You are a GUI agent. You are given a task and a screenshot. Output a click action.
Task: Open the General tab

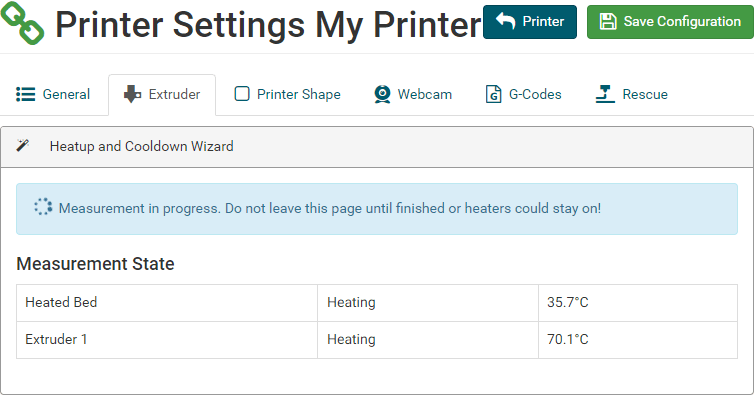coord(53,94)
